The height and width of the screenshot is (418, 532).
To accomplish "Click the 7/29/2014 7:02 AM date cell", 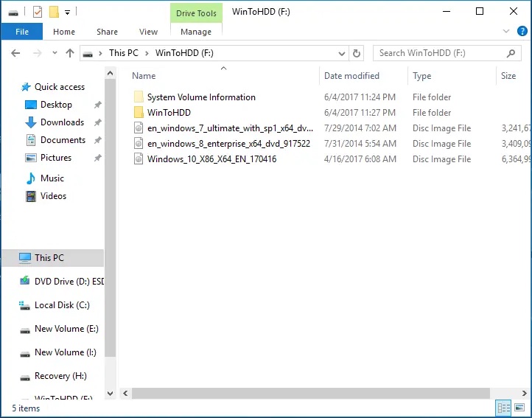I will pyautogui.click(x=360, y=128).
